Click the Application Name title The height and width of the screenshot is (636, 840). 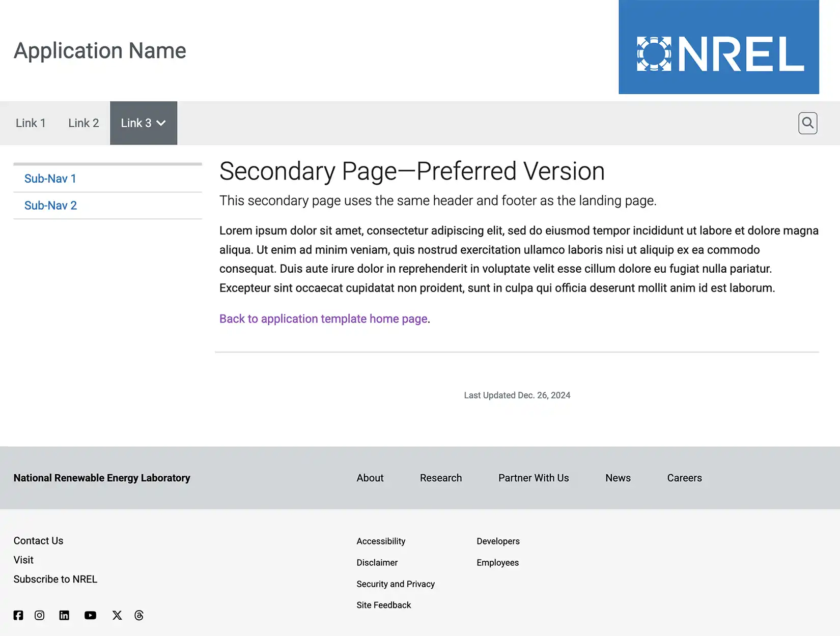coord(100,50)
